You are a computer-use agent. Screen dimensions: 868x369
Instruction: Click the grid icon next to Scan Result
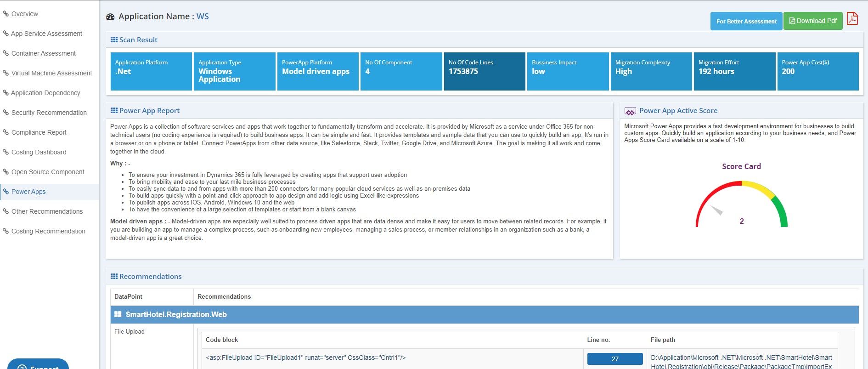(x=114, y=40)
